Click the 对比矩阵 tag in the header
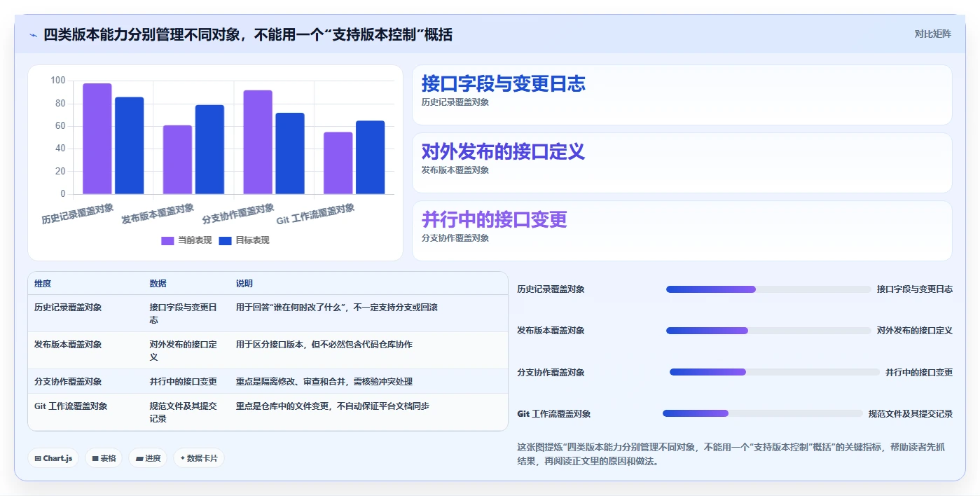Viewport: 980px width, 496px height. tap(932, 34)
